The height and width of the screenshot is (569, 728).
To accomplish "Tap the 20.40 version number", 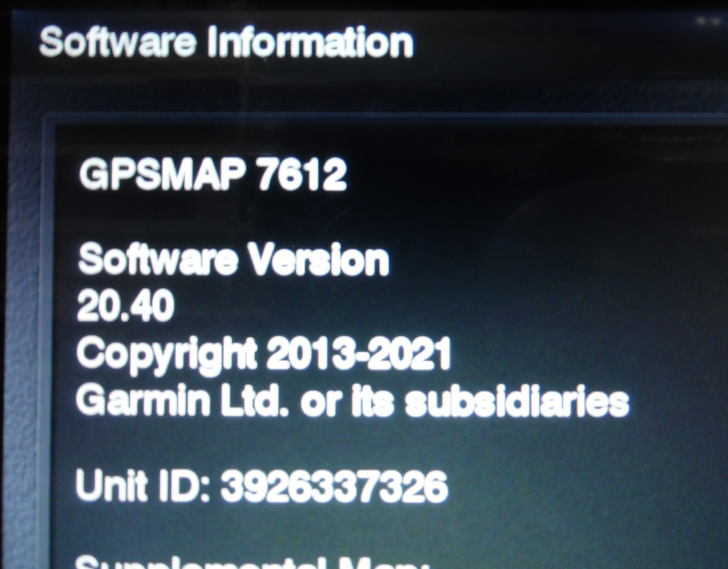I will (125, 305).
